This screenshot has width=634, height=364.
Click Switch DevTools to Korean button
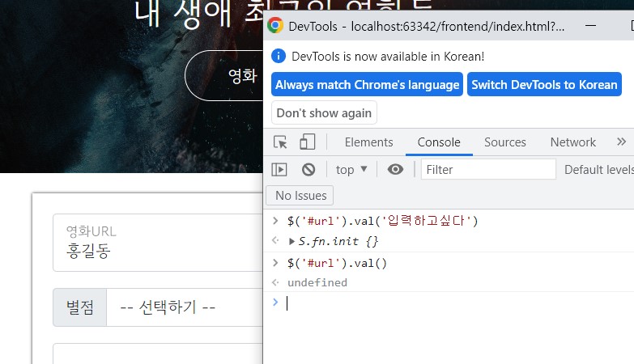[544, 84]
